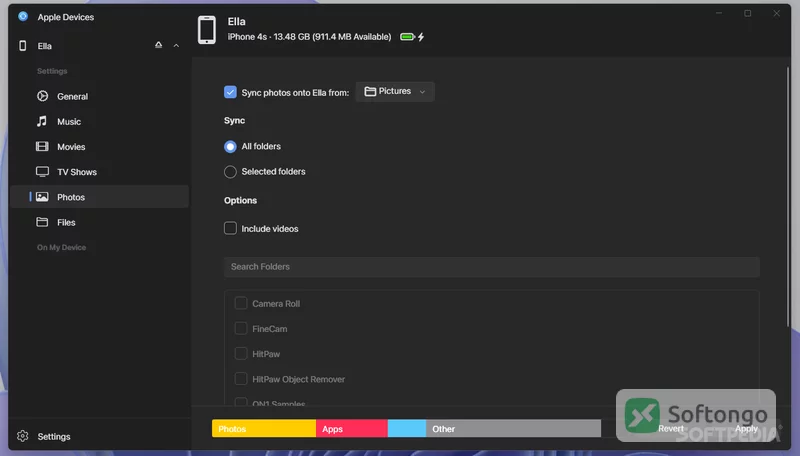Image resolution: width=800 pixels, height=456 pixels.
Task: Uncheck Sync photos onto Ella checkbox
Action: [x=230, y=92]
